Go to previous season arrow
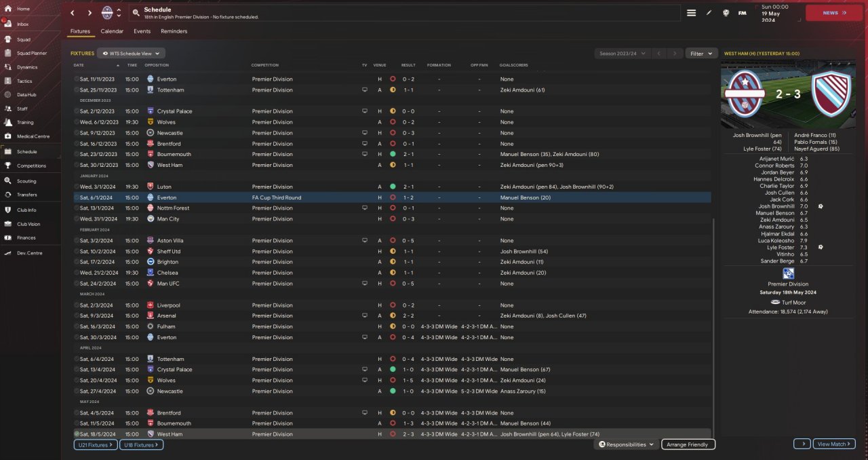 coord(658,53)
